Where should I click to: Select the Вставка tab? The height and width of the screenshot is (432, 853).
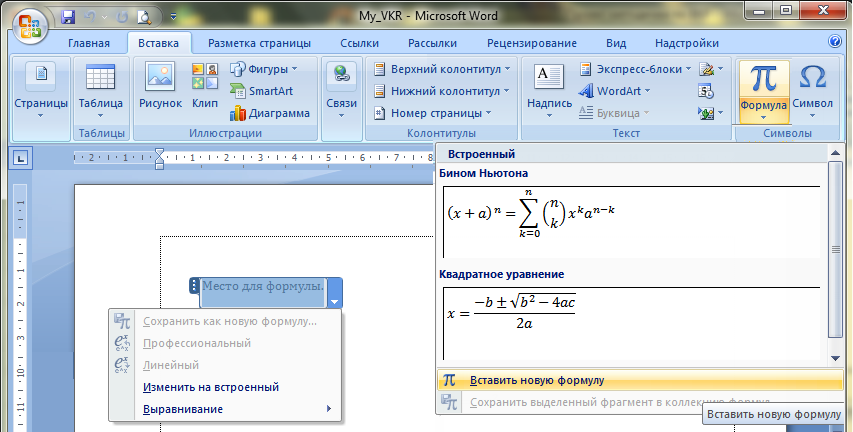[158, 43]
